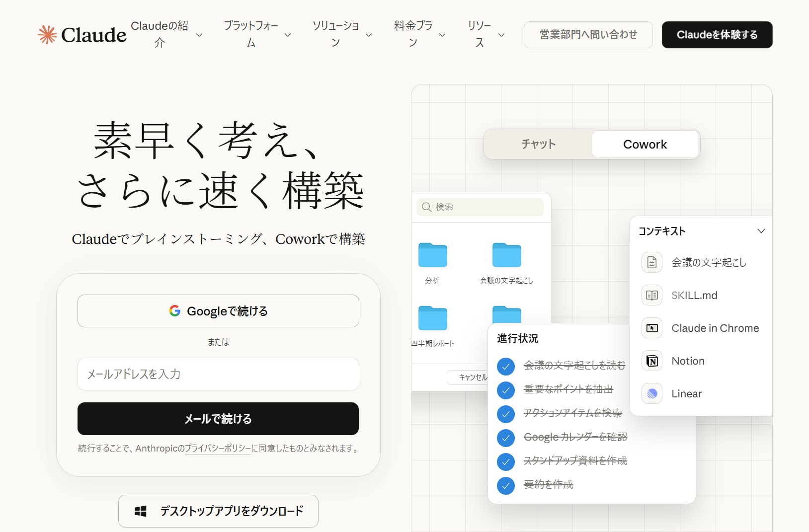
Task: Collapse the コンテキスト panel chevron
Action: click(761, 231)
